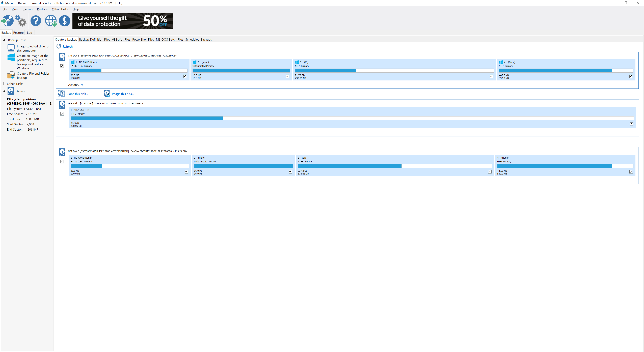This screenshot has height=352, width=644.
Task: Click the globe download updates icon
Action: (x=51, y=21)
